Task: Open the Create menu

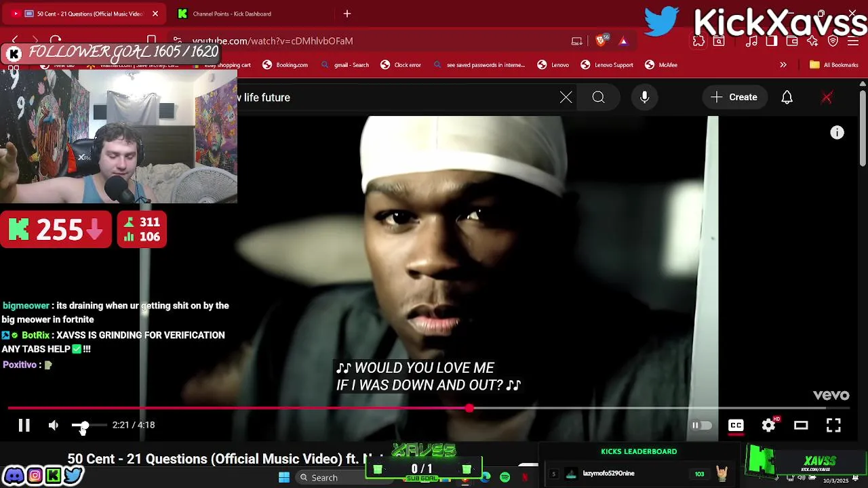Action: click(734, 98)
